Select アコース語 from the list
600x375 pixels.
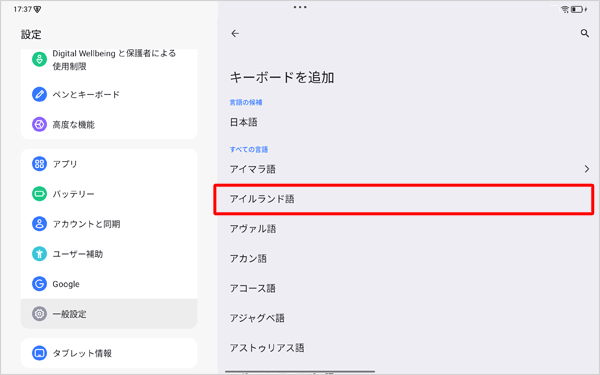point(409,288)
